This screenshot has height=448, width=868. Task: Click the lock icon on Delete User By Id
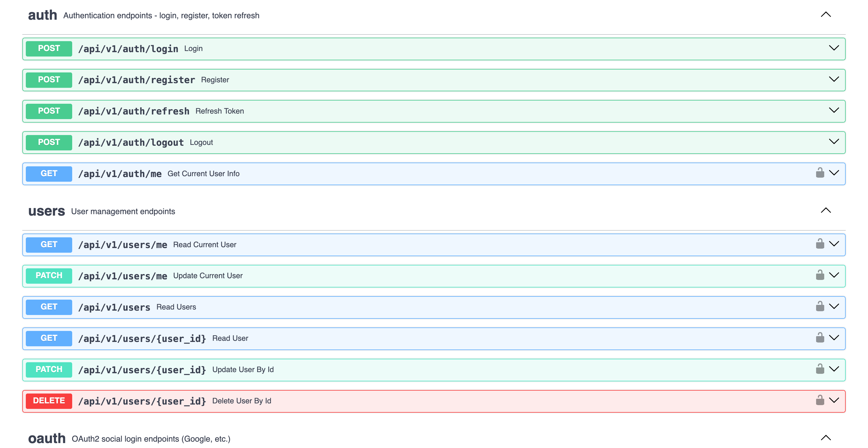point(820,401)
